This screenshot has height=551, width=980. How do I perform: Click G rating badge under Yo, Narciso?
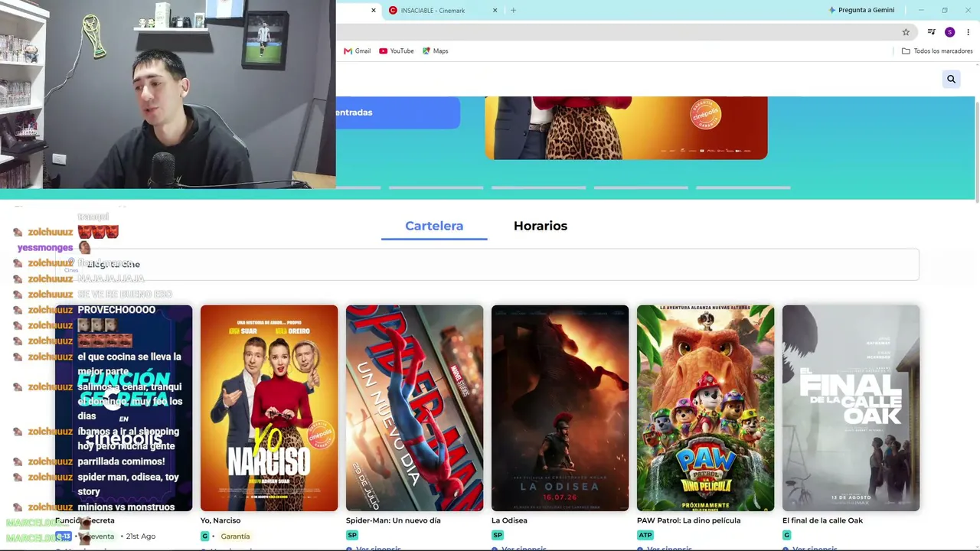(x=204, y=536)
